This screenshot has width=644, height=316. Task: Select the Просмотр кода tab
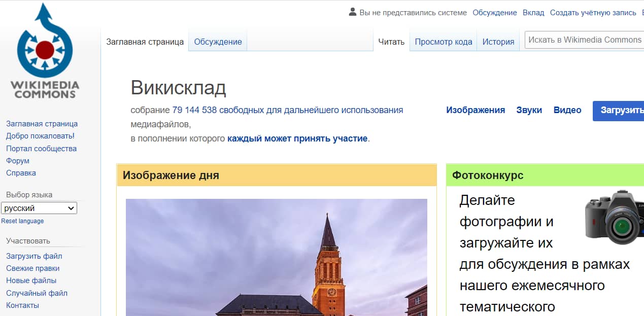443,42
